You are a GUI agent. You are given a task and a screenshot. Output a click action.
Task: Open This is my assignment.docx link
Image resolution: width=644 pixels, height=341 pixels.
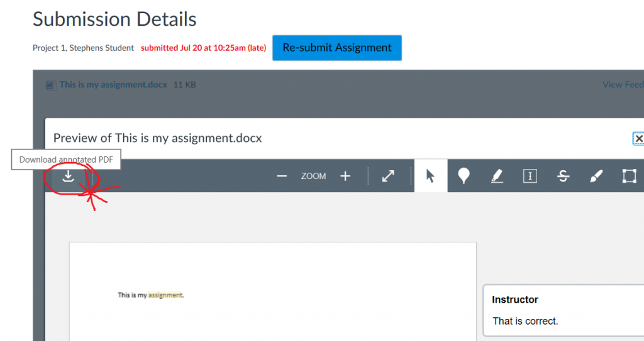tap(113, 85)
